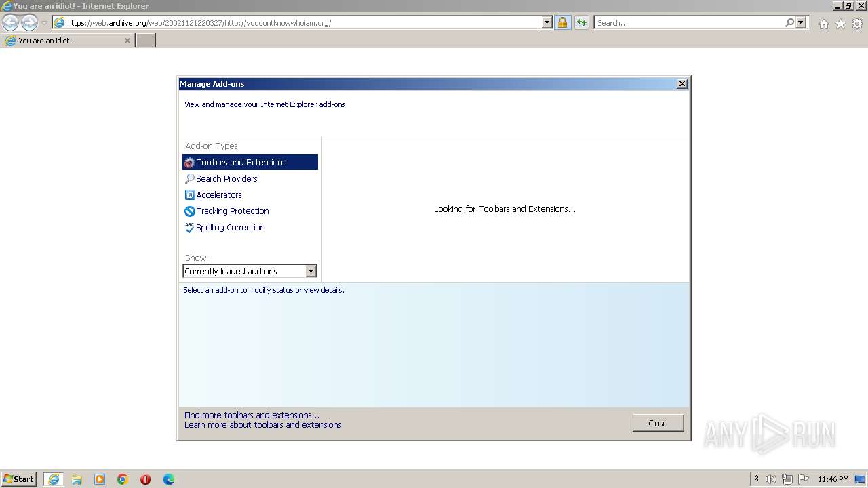Show hidden tray icons arrow

pyautogui.click(x=756, y=479)
